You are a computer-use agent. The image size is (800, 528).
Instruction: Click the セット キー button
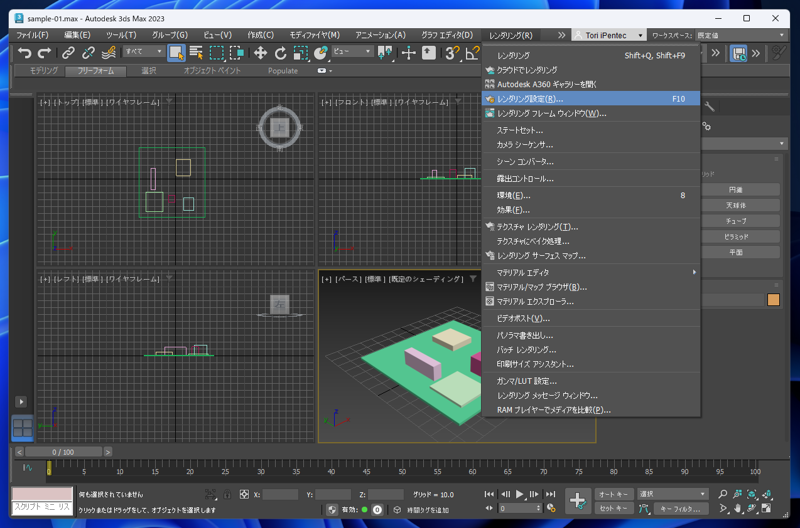614,509
